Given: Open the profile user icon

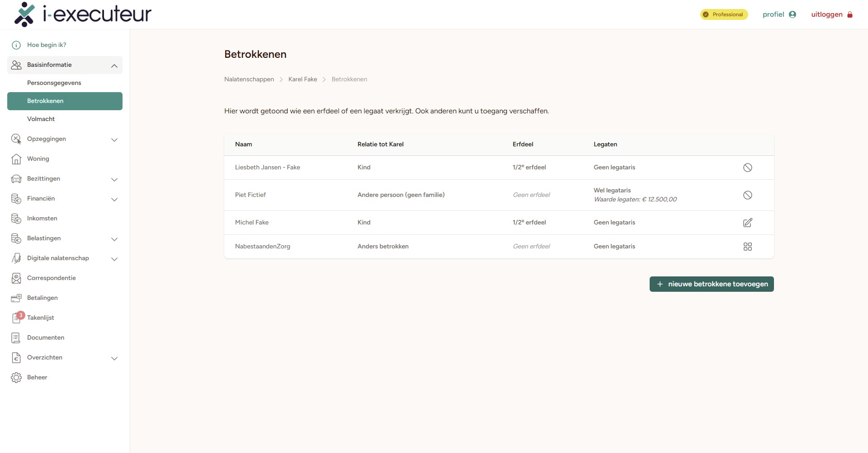Looking at the screenshot, I should pos(793,14).
